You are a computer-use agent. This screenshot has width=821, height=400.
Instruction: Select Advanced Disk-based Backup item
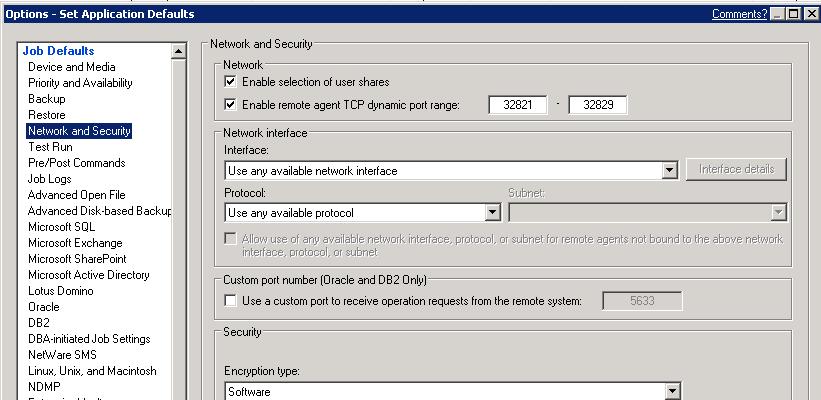99,210
